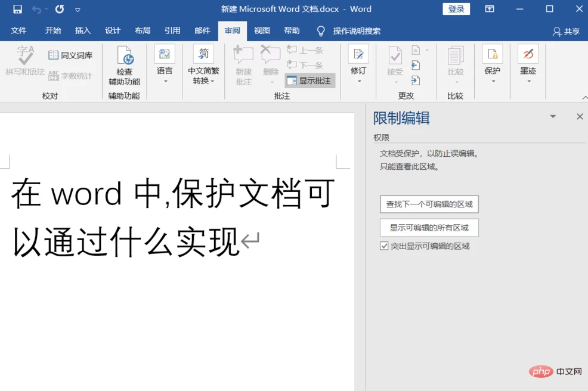Switch to the 布局 tab
This screenshot has height=391, width=588.
click(143, 31)
